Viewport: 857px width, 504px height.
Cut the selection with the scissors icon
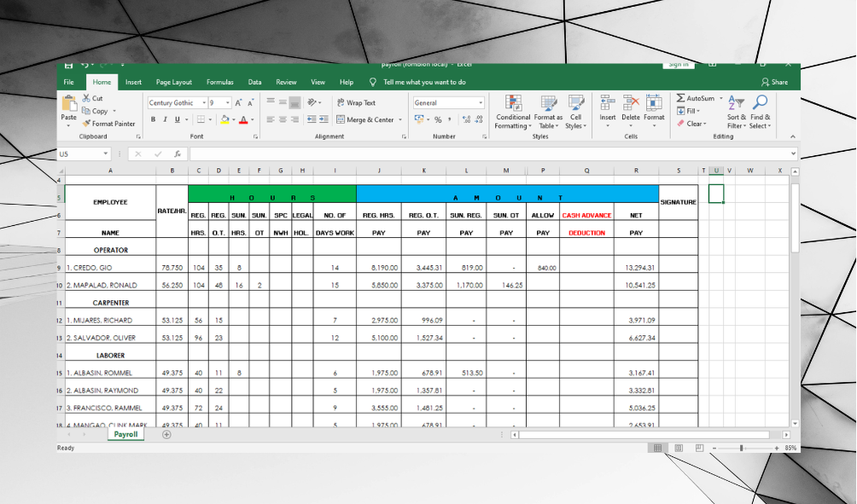tap(86, 98)
